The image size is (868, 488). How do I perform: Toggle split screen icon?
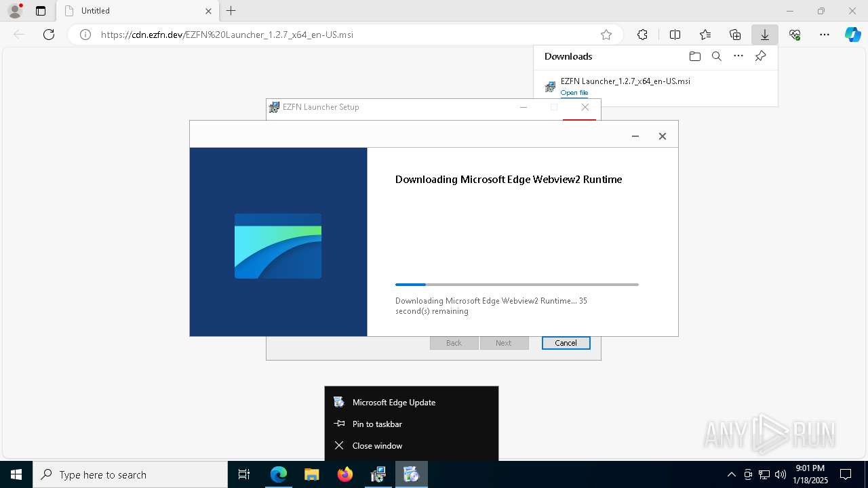675,35
